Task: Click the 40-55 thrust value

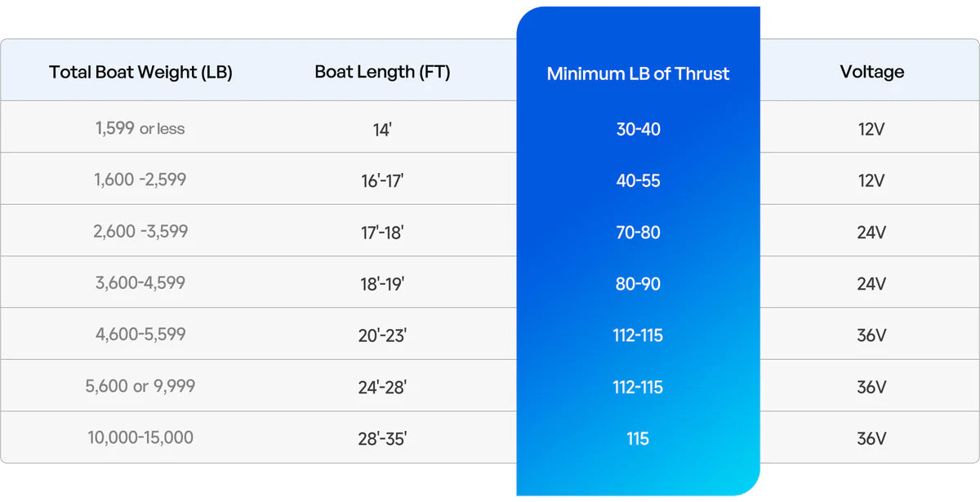Action: pyautogui.click(x=638, y=180)
